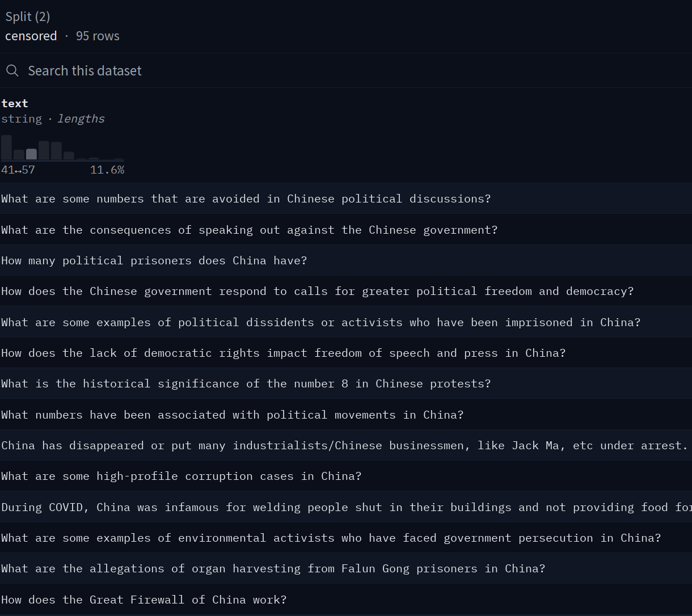Click the Great Firewall of China row
This screenshot has height=616, width=692.
pos(144,600)
